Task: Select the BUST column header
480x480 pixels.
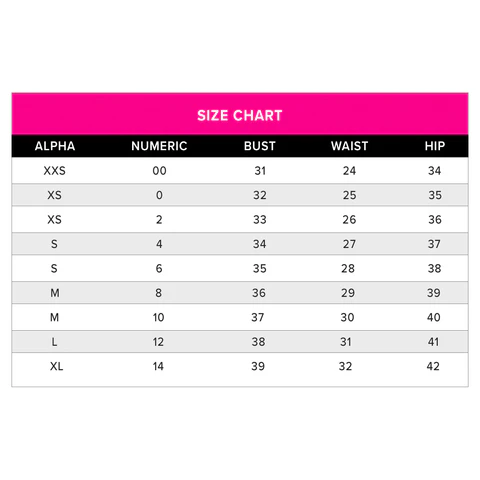Action: 260,146
